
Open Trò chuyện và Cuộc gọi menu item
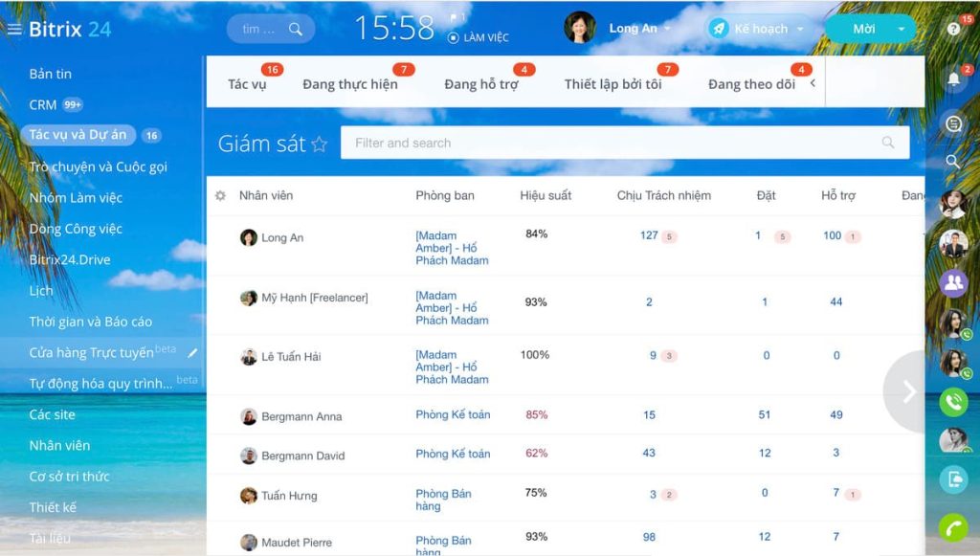pyautogui.click(x=99, y=167)
